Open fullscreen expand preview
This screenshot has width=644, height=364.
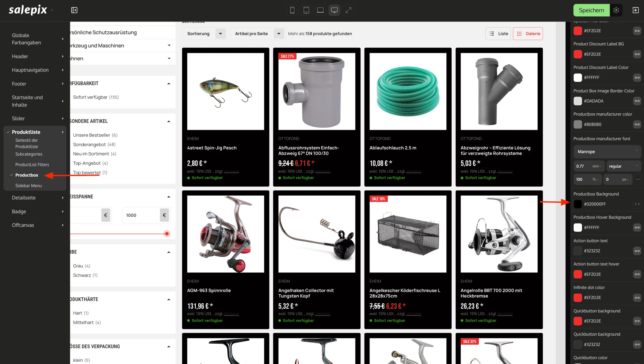348,10
